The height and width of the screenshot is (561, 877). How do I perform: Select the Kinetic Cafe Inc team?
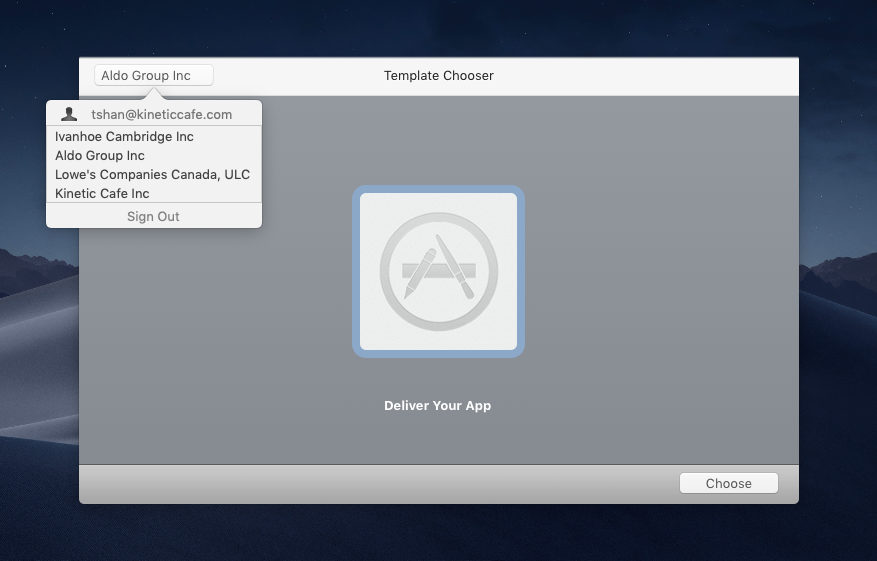coord(102,193)
